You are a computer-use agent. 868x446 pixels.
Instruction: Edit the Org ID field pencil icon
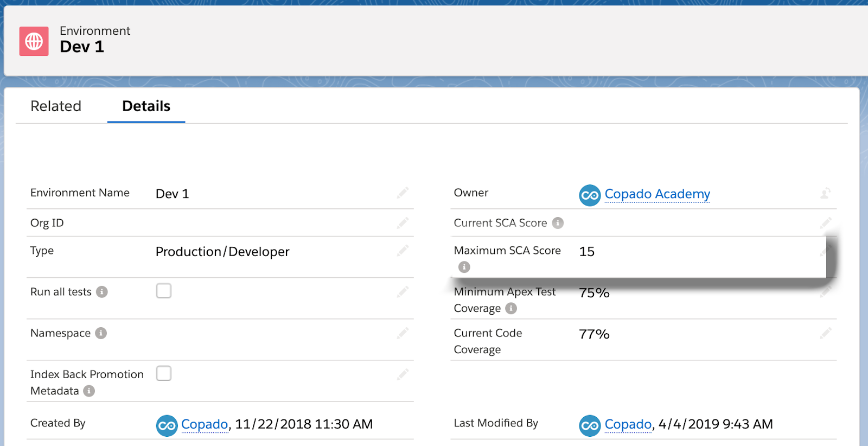(403, 223)
